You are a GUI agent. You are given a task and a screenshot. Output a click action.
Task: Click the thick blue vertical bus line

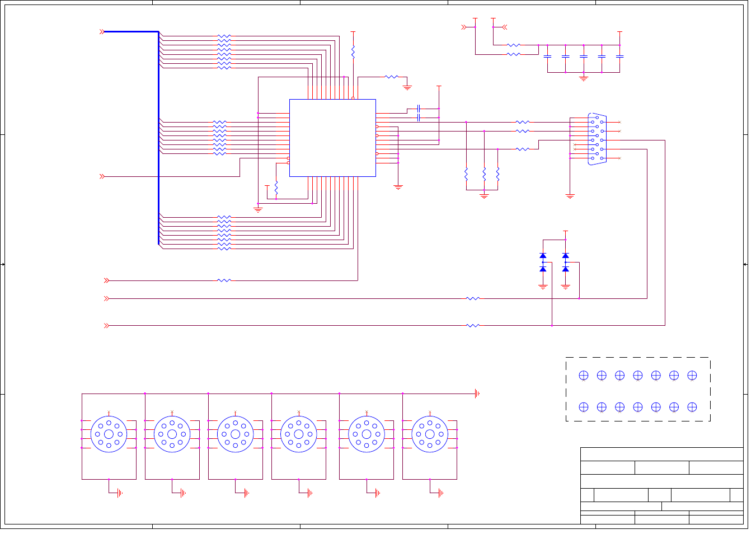coord(159,138)
